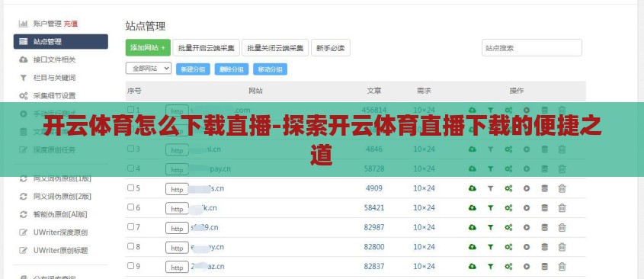The width and height of the screenshot is (644, 279).
Task: Click the 删除分组 button
Action: coord(232,69)
